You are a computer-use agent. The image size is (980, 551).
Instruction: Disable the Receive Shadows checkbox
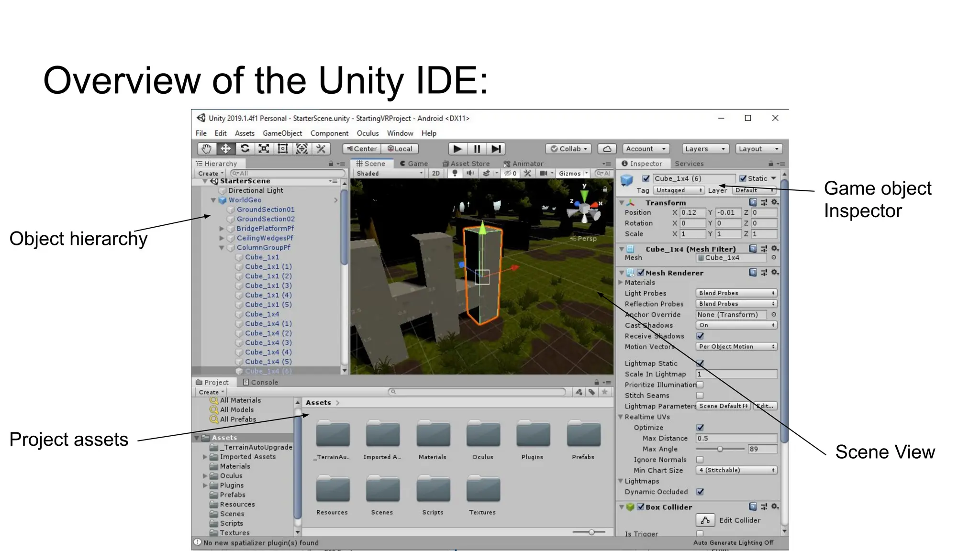pyautogui.click(x=700, y=336)
